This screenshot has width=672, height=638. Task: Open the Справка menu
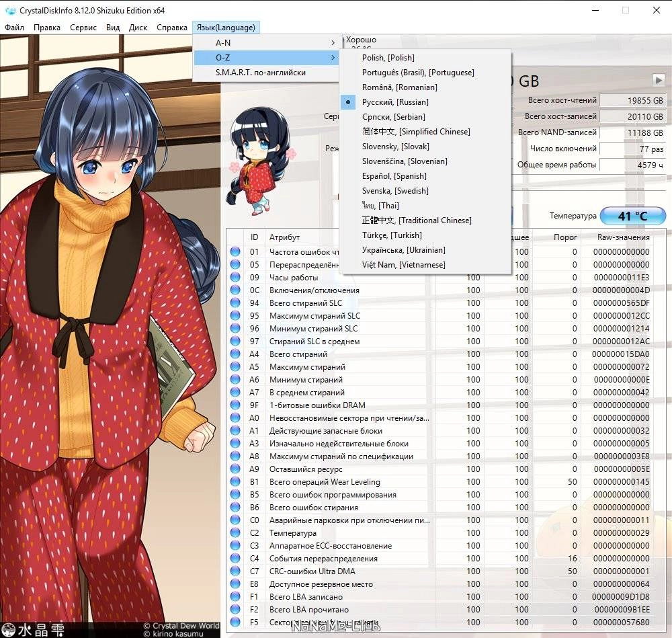click(x=172, y=28)
